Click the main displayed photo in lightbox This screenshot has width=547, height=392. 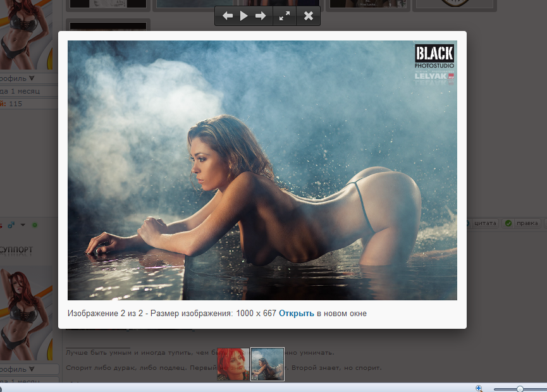click(x=262, y=170)
